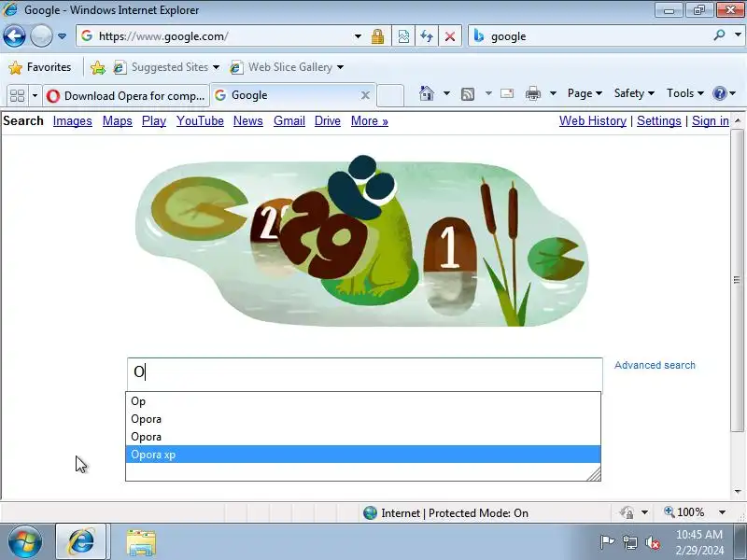
Task: Click the Help question mark icon
Action: 719,93
